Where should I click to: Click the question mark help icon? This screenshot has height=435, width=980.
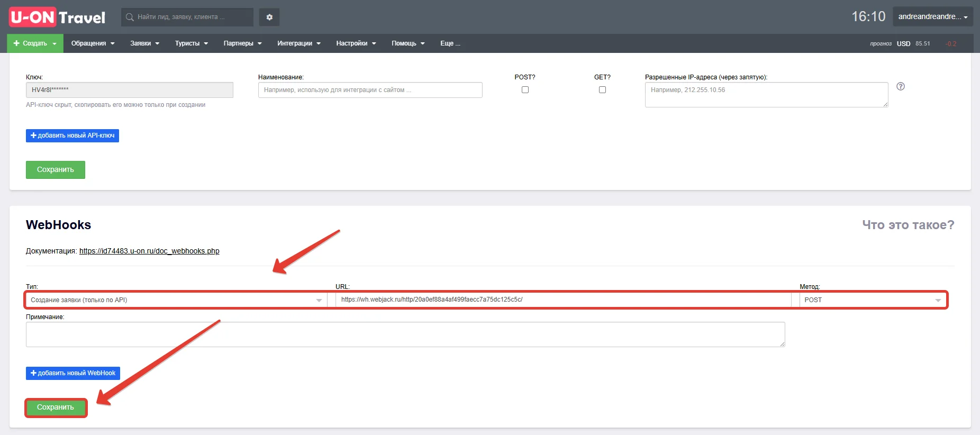coord(901,86)
